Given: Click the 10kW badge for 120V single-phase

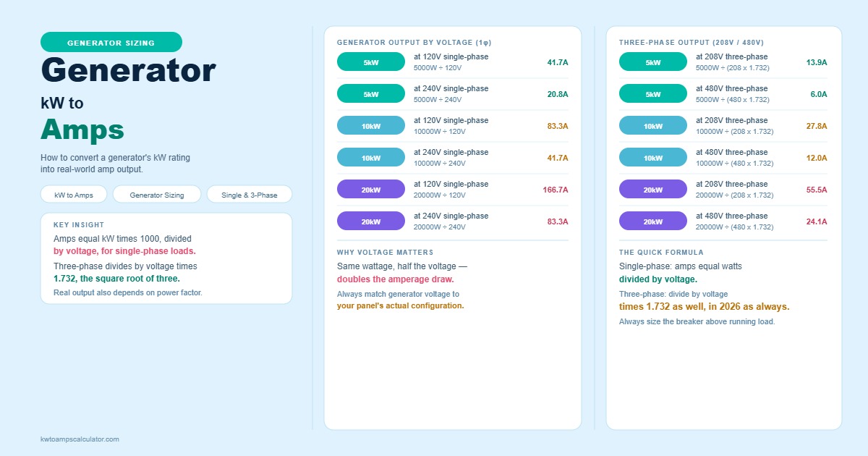Looking at the screenshot, I should click(x=371, y=126).
